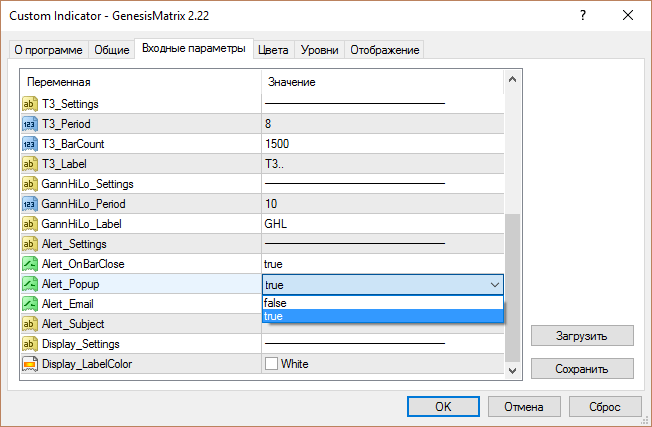Image resolution: width=652 pixels, height=427 pixels.
Task: Open the help question mark button
Action: coord(583,16)
